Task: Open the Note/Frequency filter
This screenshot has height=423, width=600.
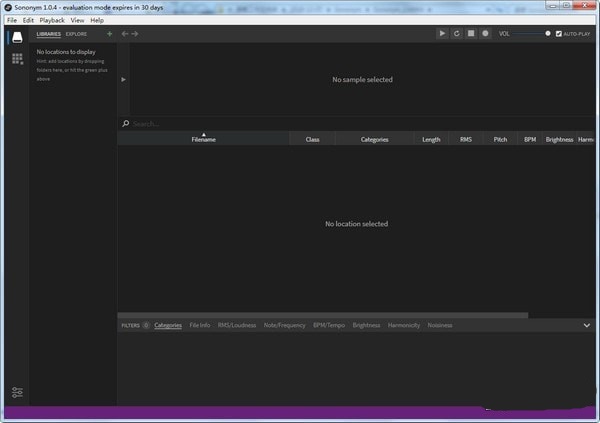Action: coord(284,325)
